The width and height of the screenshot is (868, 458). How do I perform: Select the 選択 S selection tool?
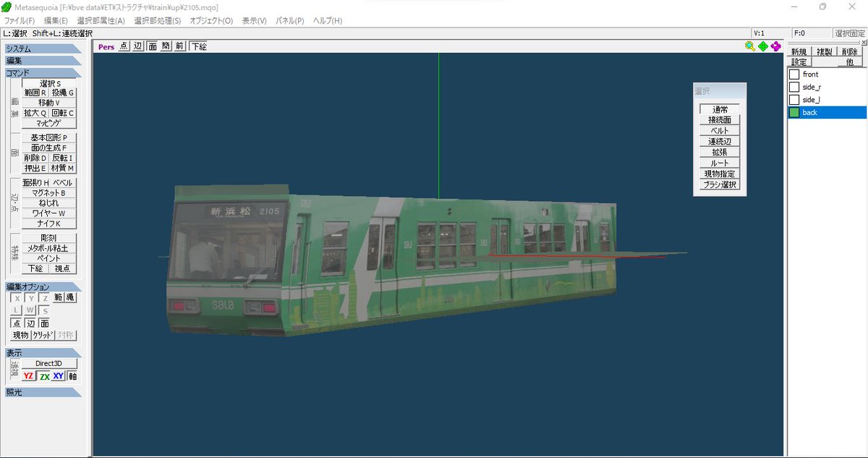point(49,83)
